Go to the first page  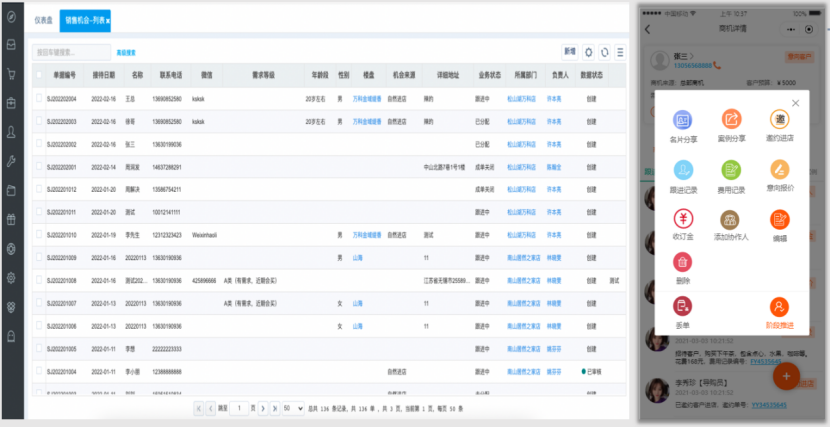(199, 408)
